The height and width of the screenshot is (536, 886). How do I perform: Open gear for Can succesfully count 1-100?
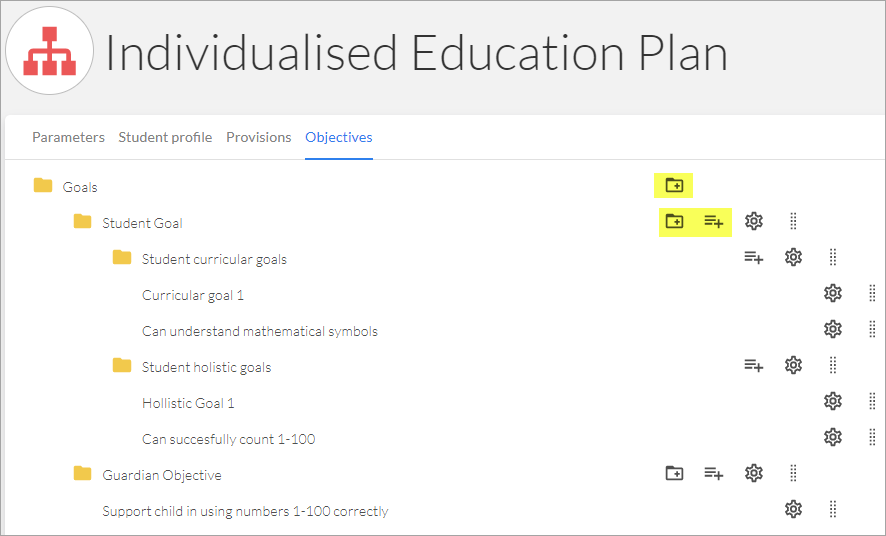point(833,437)
